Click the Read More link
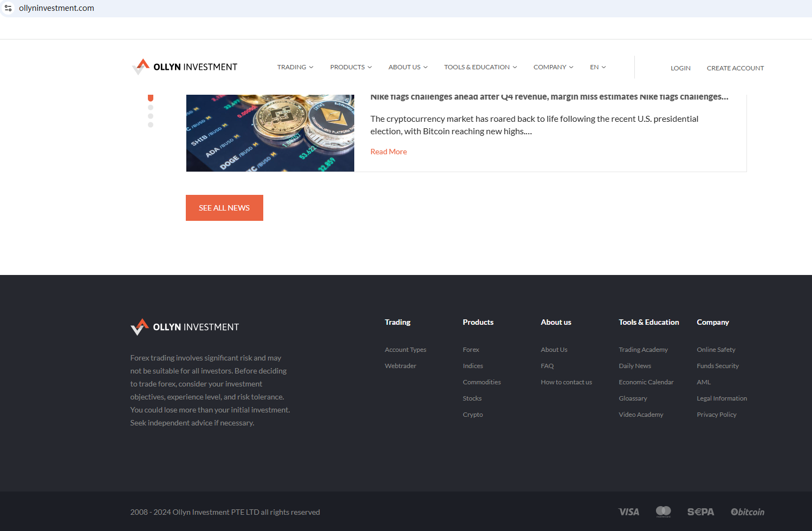This screenshot has width=812, height=531. (x=388, y=152)
